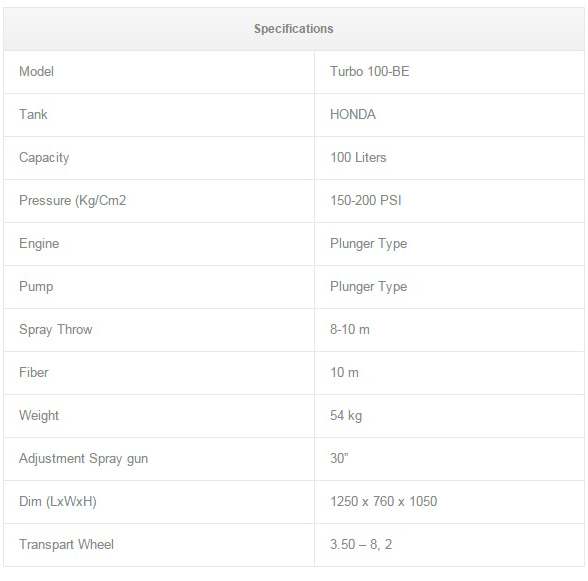The height and width of the screenshot is (581, 588).
Task: Select the Engine row label
Action: coord(39,244)
